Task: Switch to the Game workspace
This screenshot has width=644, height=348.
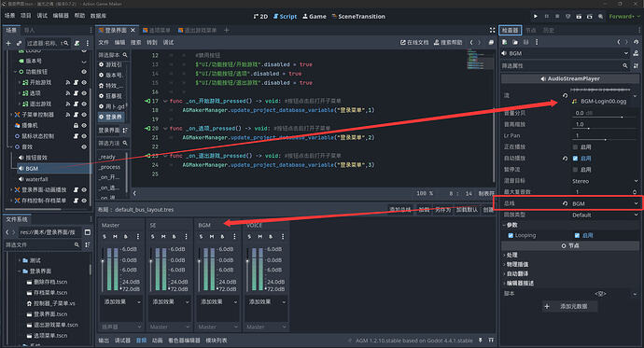Action: click(x=315, y=17)
